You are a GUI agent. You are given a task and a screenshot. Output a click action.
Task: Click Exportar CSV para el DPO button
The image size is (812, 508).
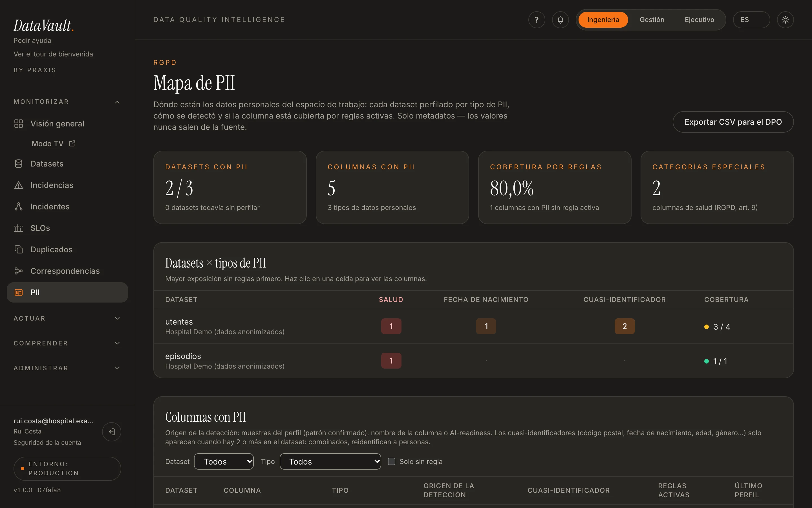click(733, 122)
